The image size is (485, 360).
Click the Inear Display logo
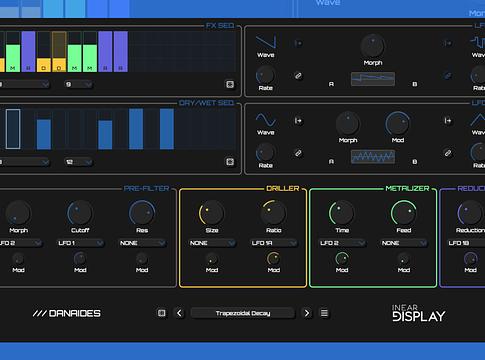(418, 313)
